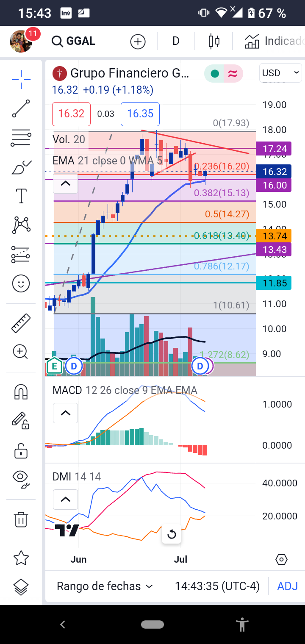Open the Rango de fechas dropdown
This screenshot has height=644, width=305.
pos(105,586)
